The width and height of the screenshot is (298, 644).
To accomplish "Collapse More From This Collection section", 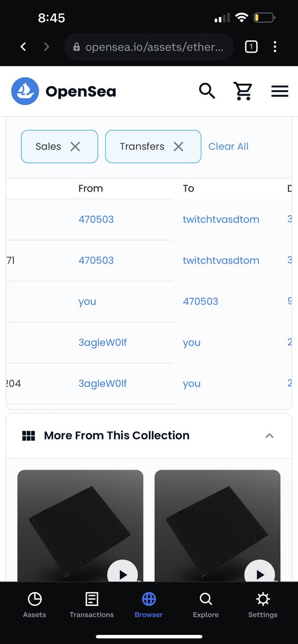I will (x=270, y=436).
